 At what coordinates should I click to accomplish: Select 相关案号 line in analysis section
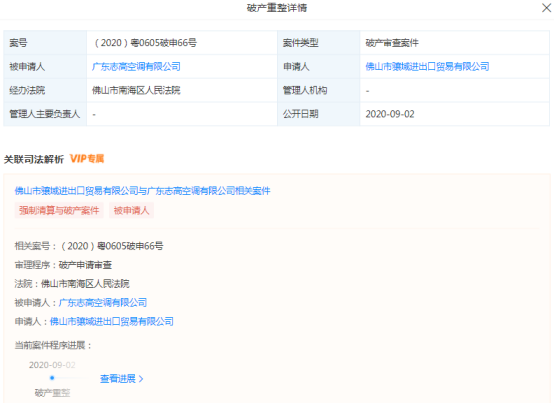pyautogui.click(x=89, y=246)
